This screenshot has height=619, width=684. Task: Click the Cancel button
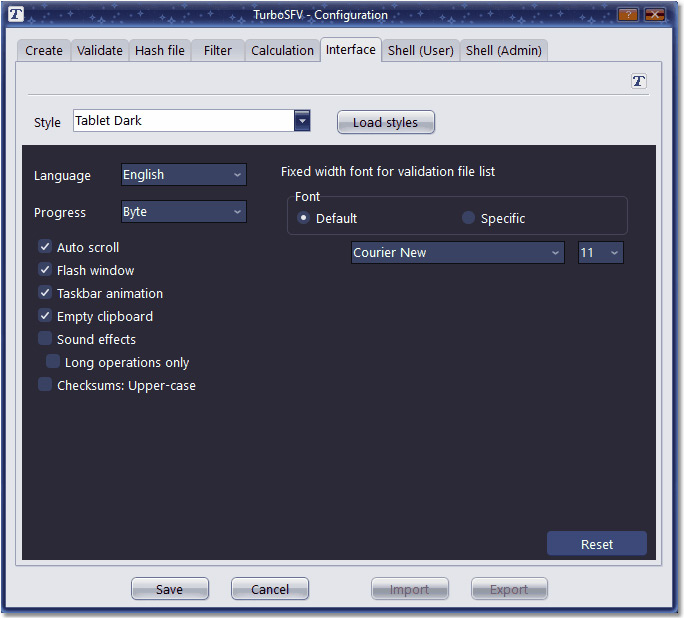[270, 589]
